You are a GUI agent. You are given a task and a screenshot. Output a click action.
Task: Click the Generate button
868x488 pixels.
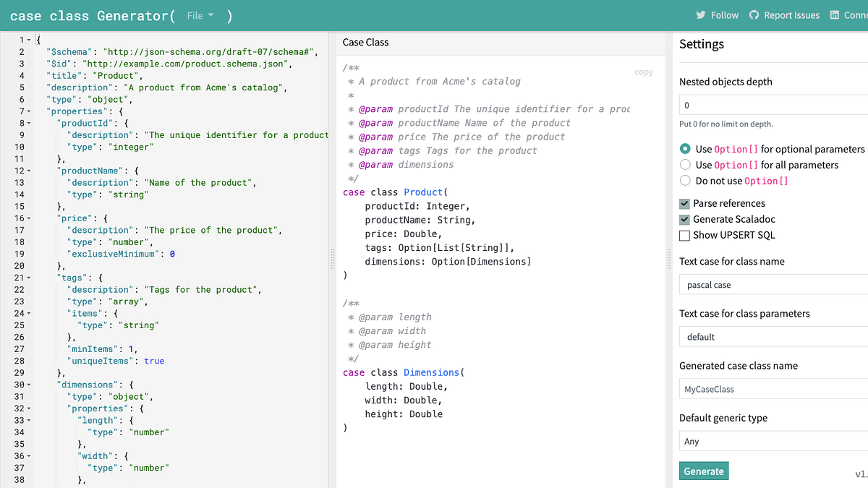[703, 471]
